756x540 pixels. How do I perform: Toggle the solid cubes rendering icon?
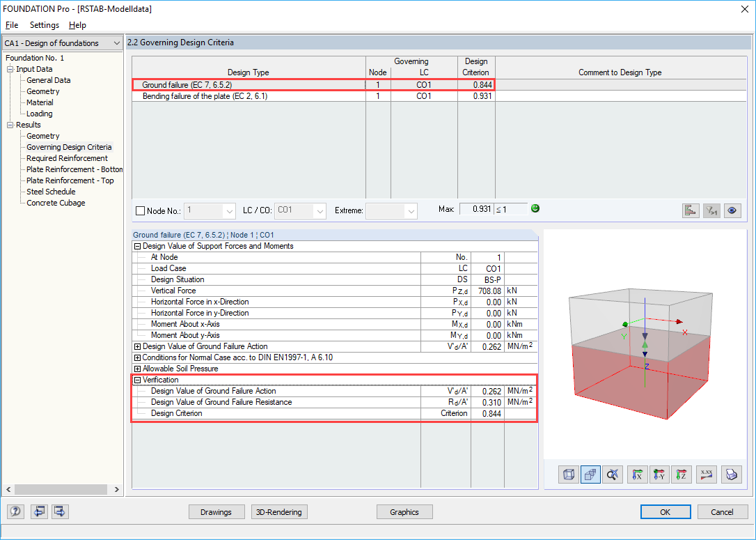tap(590, 475)
